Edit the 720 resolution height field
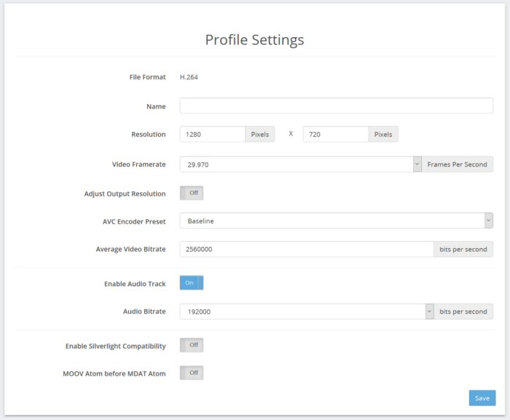Viewport: 510px width, 420px height. (x=336, y=134)
